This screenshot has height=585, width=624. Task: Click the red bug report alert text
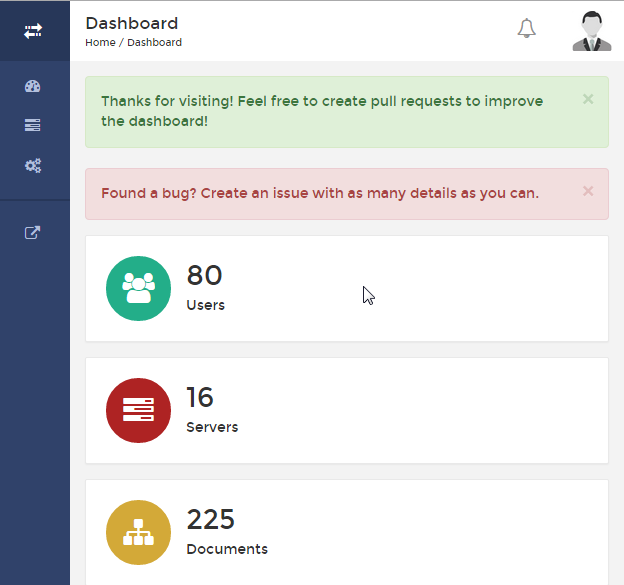point(320,193)
